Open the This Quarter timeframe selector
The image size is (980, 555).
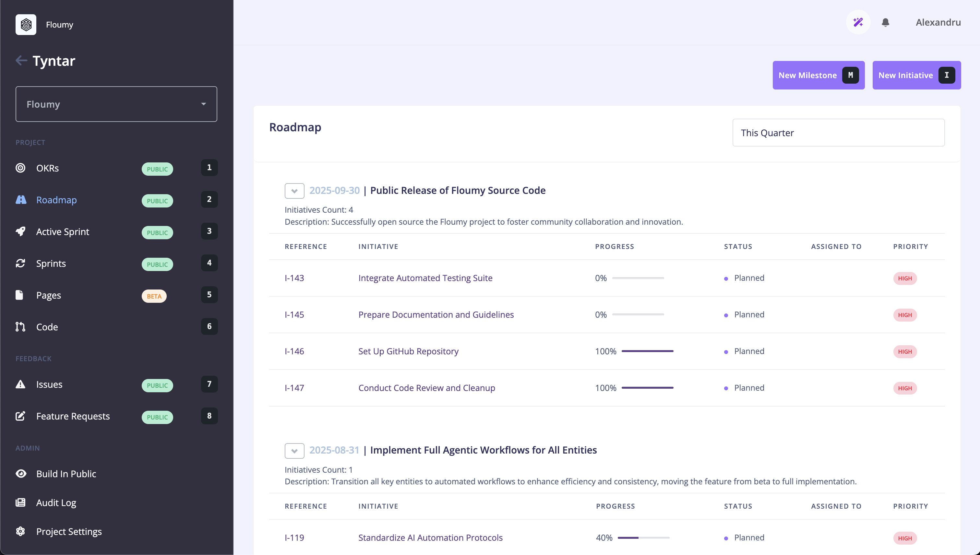838,133
